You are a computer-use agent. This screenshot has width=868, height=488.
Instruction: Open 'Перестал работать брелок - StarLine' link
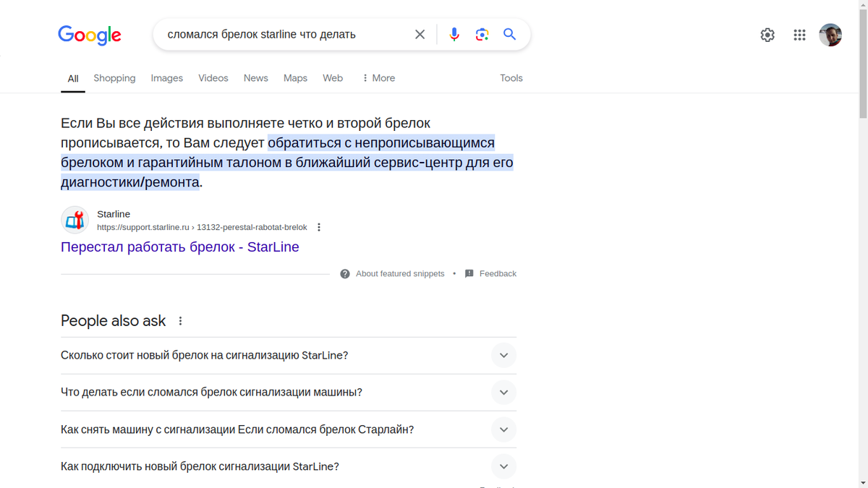point(180,247)
